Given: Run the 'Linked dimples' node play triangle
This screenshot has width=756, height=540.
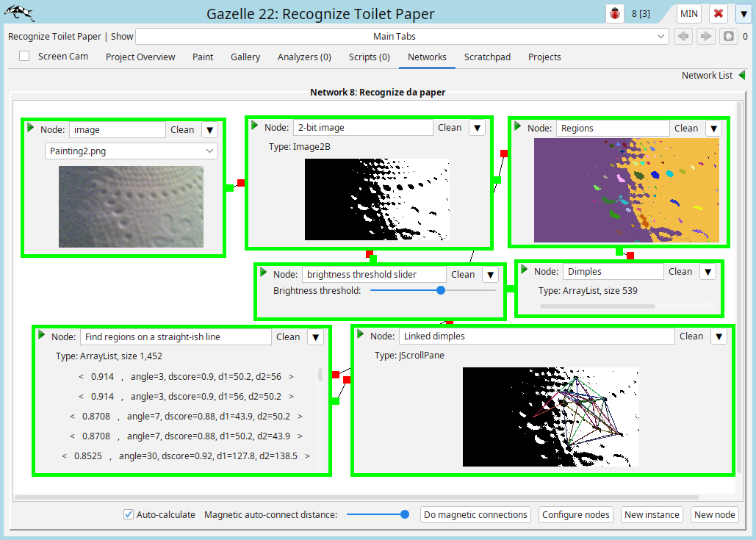Looking at the screenshot, I should [361, 334].
